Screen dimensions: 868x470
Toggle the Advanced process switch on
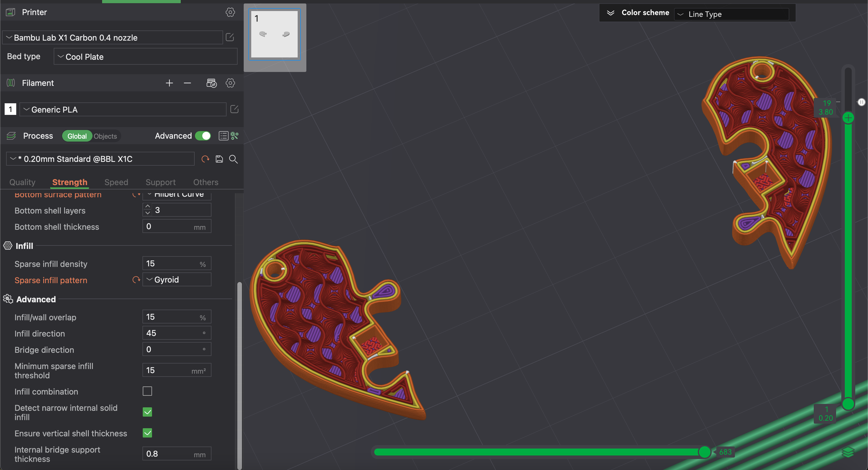coord(204,135)
